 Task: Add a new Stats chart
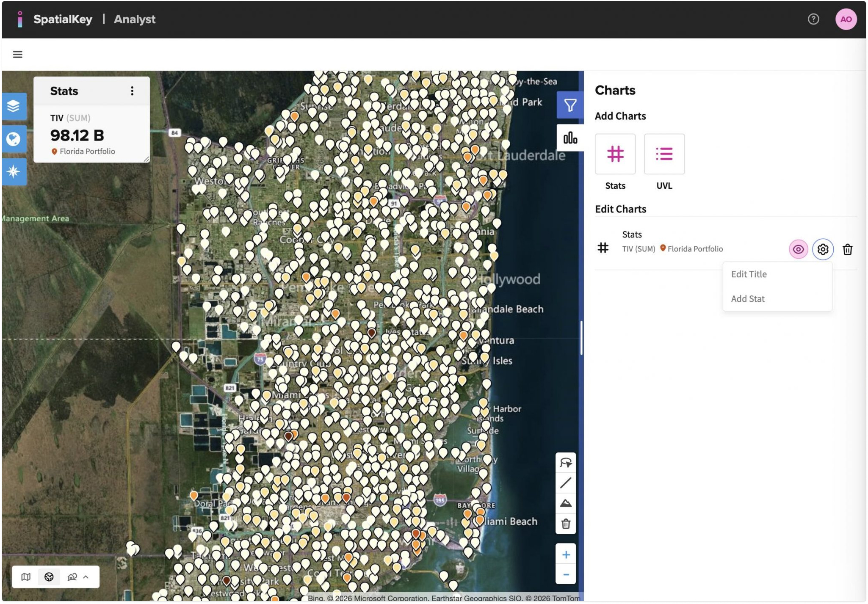click(615, 154)
